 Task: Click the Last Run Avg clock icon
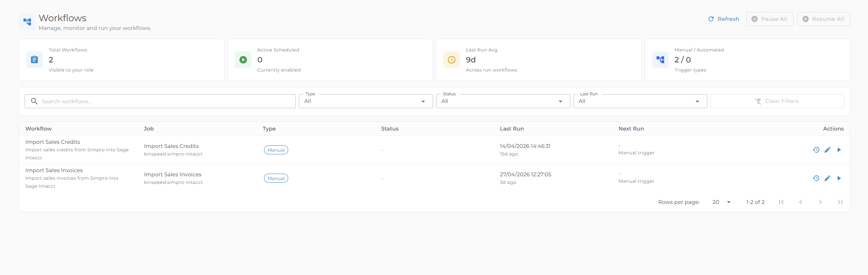[x=452, y=60]
